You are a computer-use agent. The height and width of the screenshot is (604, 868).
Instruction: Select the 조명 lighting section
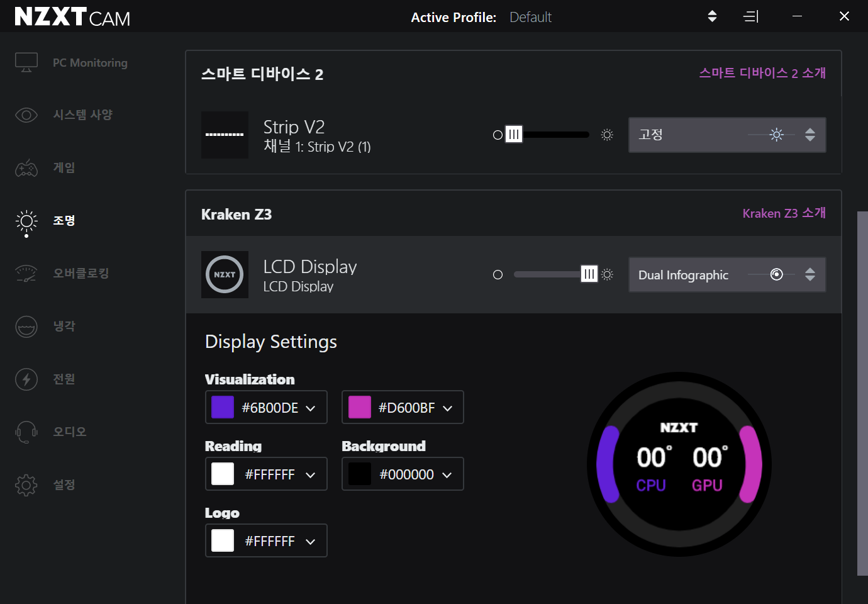pyautogui.click(x=64, y=221)
